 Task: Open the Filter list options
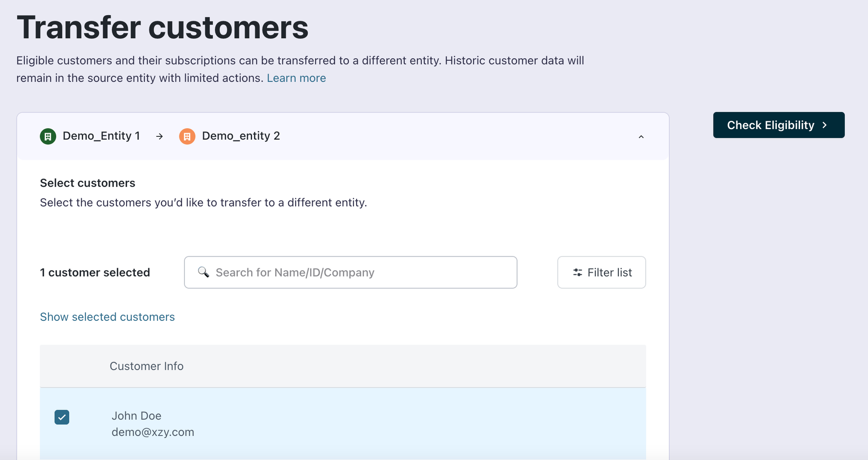tap(601, 273)
